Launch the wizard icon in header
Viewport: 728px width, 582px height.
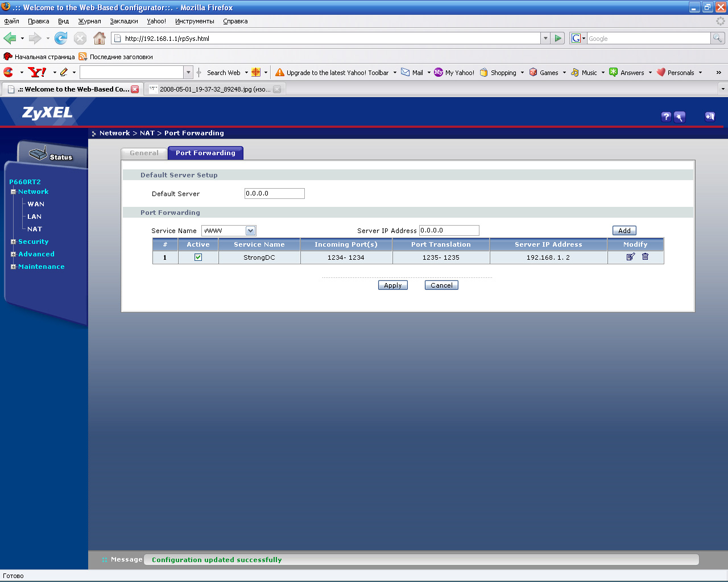[x=680, y=117]
